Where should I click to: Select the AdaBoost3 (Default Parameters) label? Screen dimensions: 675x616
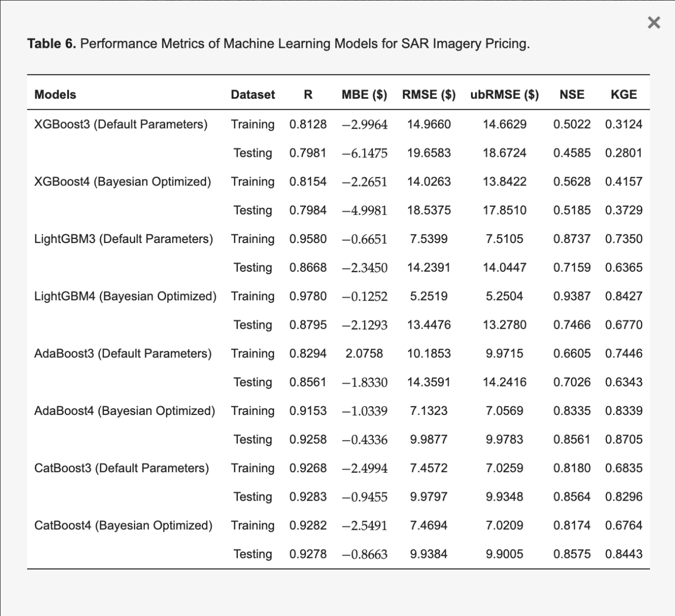click(123, 354)
